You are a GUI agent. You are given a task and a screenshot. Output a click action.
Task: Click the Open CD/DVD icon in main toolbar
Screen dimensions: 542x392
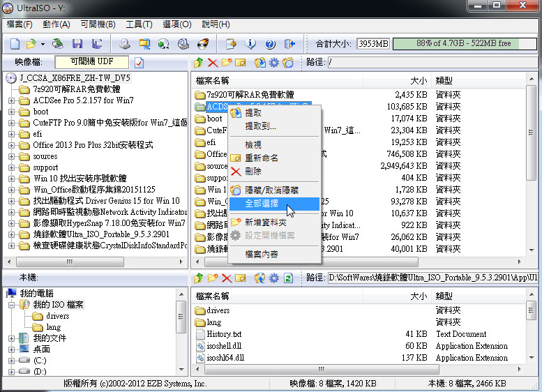[x=57, y=44]
